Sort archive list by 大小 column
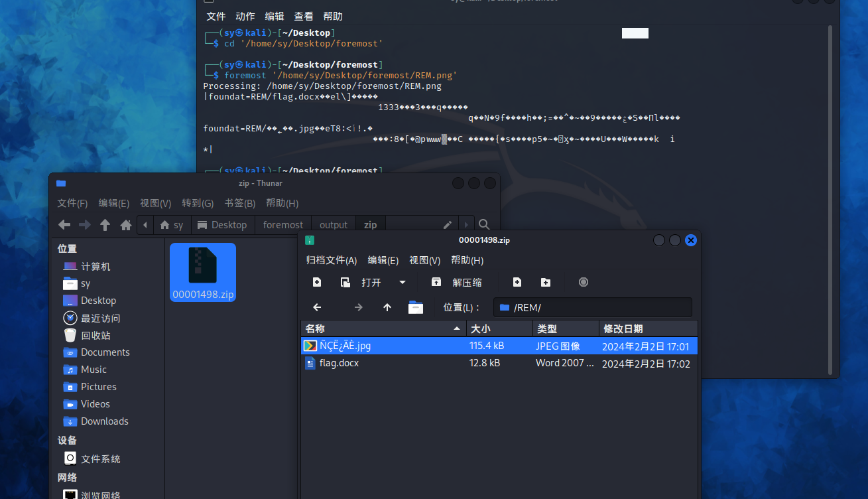 click(x=500, y=328)
